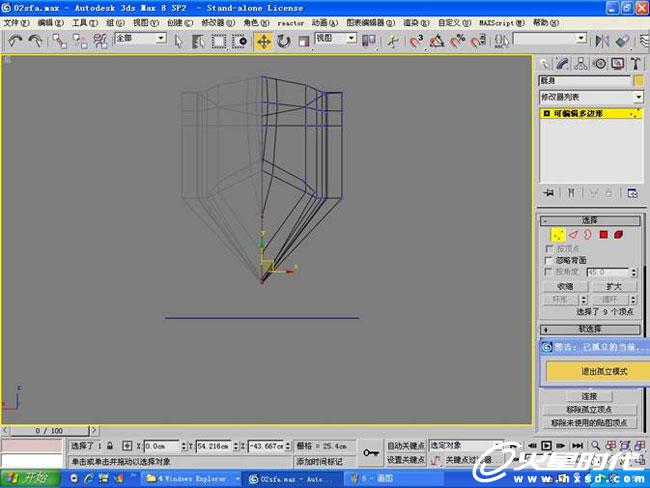The width and height of the screenshot is (650, 488).
Task: Click the Align tool icon
Action: [x=622, y=41]
